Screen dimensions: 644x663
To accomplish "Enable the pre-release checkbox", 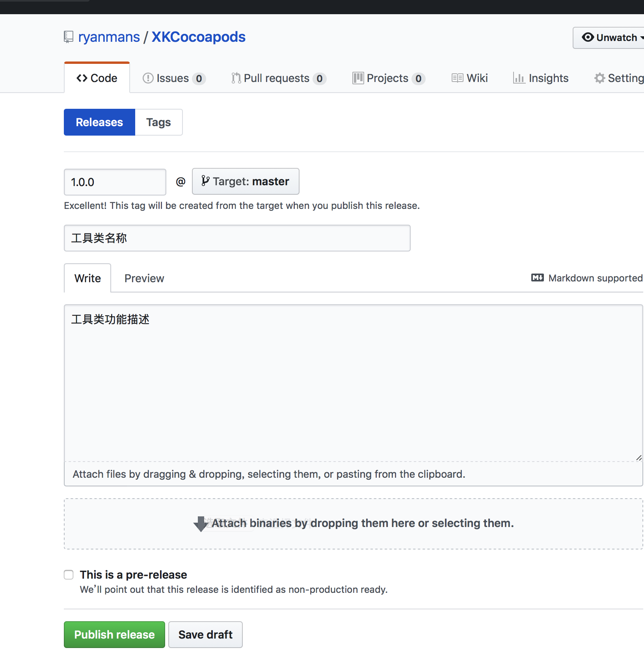I will point(69,575).
